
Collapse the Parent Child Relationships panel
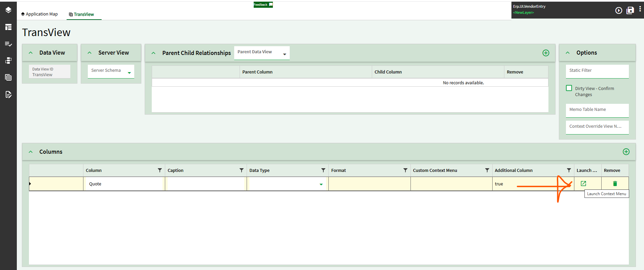(153, 53)
